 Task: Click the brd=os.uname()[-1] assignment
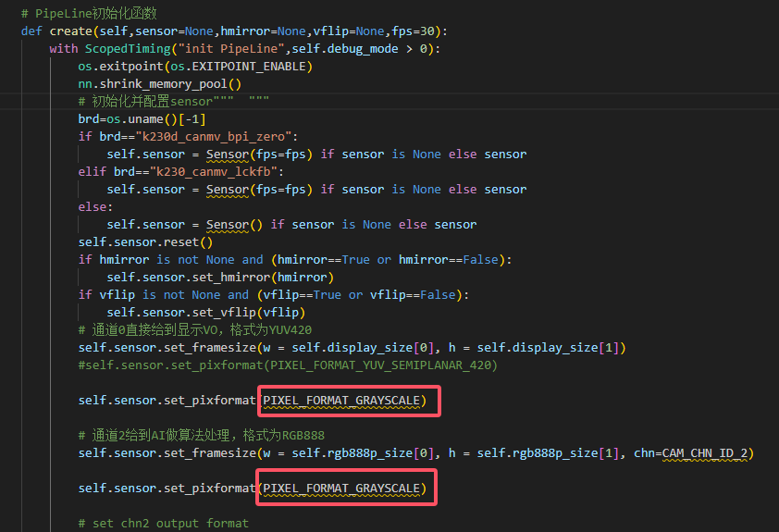pos(142,118)
